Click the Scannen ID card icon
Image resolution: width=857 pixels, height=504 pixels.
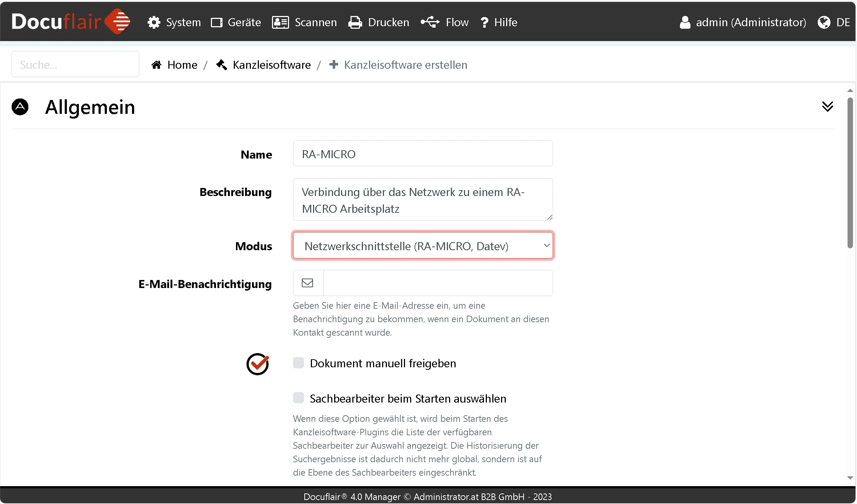click(280, 22)
